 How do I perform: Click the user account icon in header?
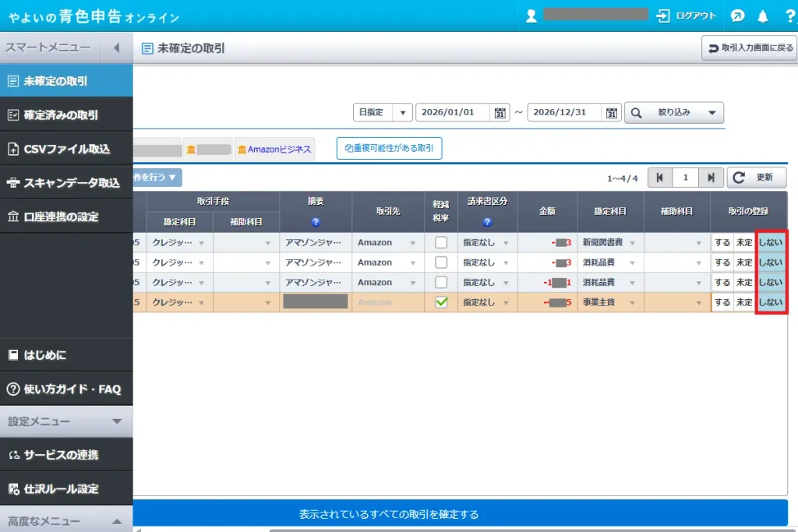pos(531,16)
